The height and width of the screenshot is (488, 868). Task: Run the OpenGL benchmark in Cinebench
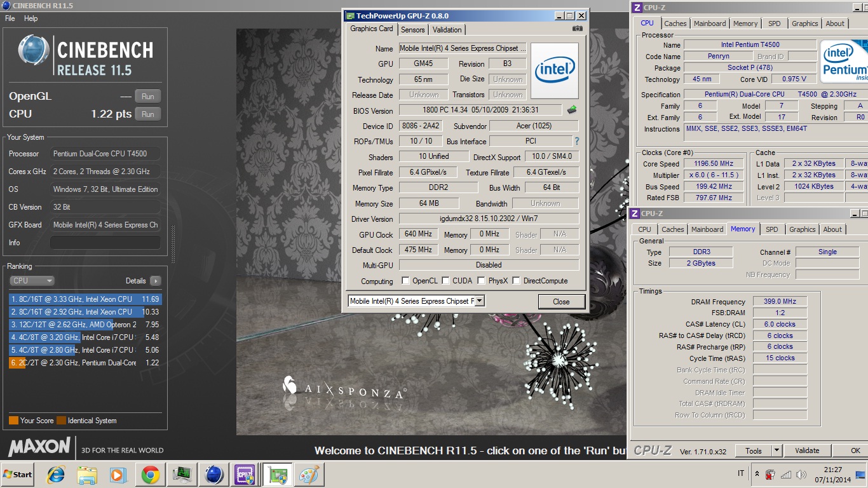[x=147, y=97]
